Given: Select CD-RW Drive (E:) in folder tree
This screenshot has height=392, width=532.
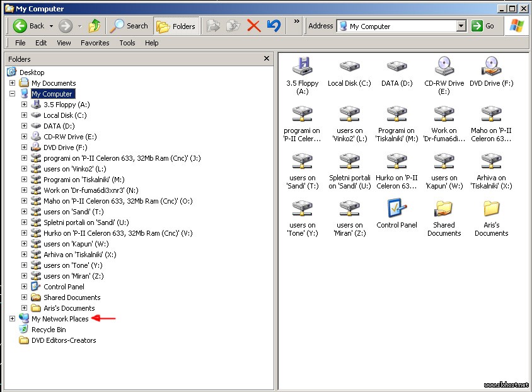Looking at the screenshot, I should [x=70, y=137].
